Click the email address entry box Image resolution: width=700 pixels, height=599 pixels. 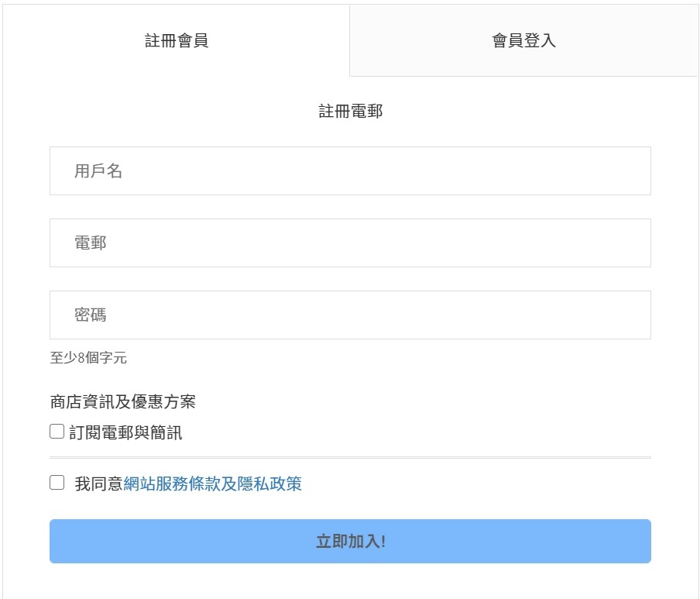pos(349,243)
